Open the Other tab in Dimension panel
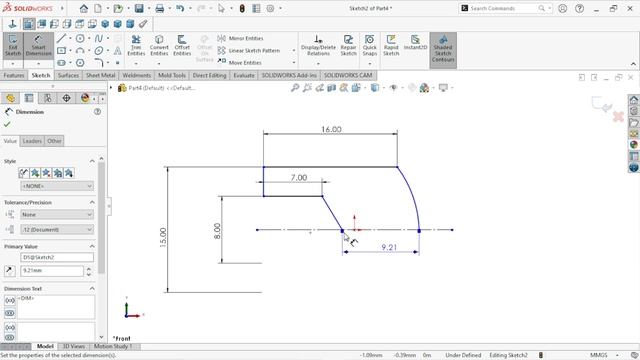 [x=54, y=141]
